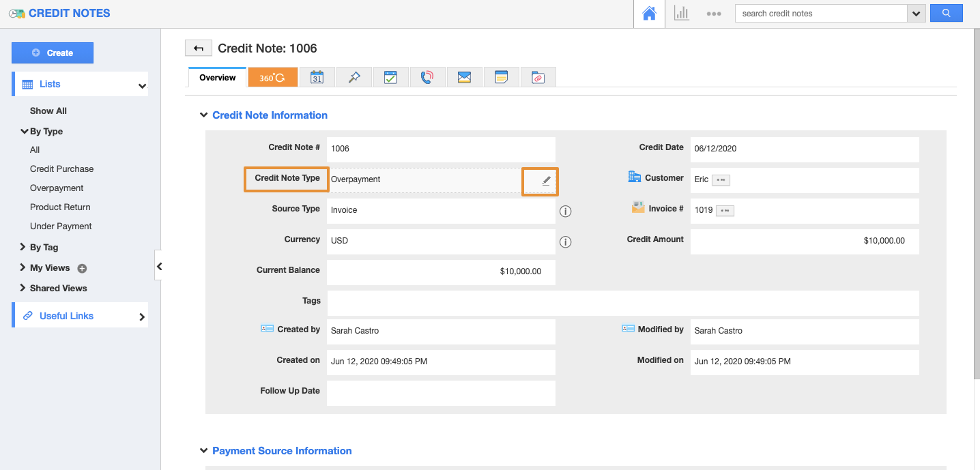The height and width of the screenshot is (470, 980).
Task: Select the Overview tab
Action: (x=217, y=78)
